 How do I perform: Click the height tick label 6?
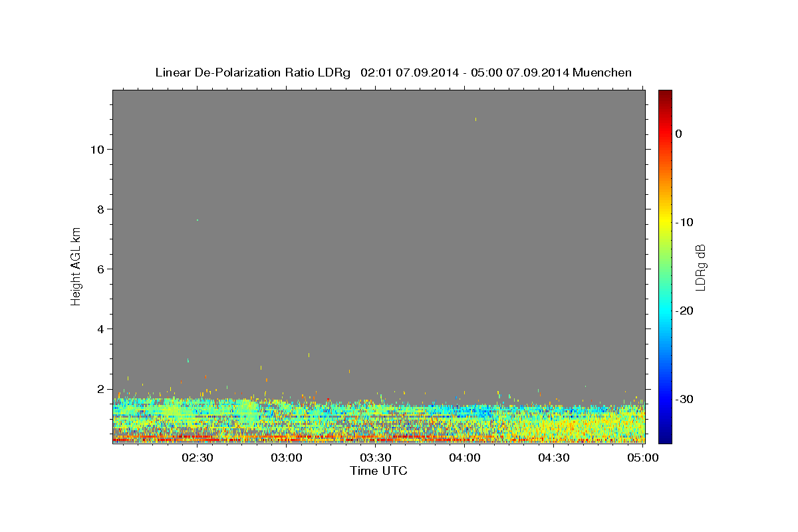coord(101,269)
